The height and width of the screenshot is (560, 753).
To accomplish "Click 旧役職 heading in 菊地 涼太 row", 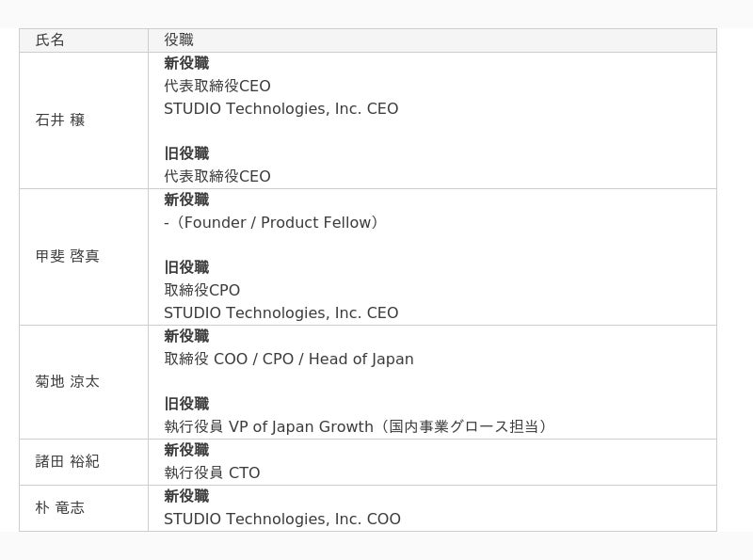I will pos(186,405).
